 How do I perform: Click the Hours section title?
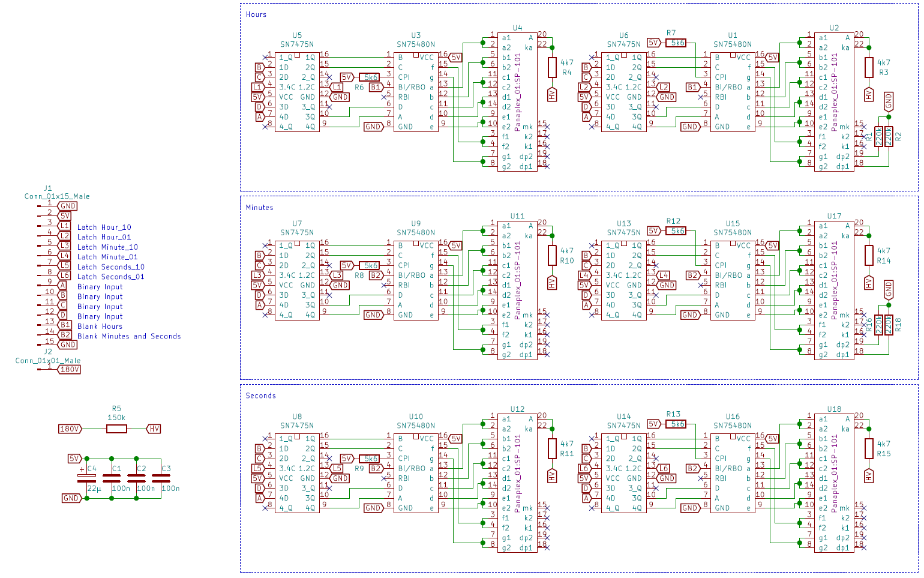256,14
